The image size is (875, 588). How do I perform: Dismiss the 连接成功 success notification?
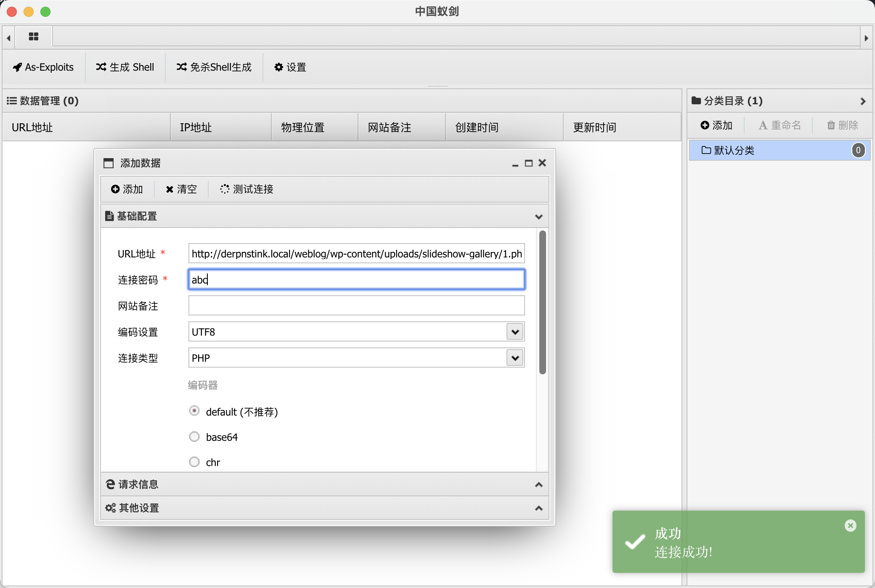pos(850,526)
